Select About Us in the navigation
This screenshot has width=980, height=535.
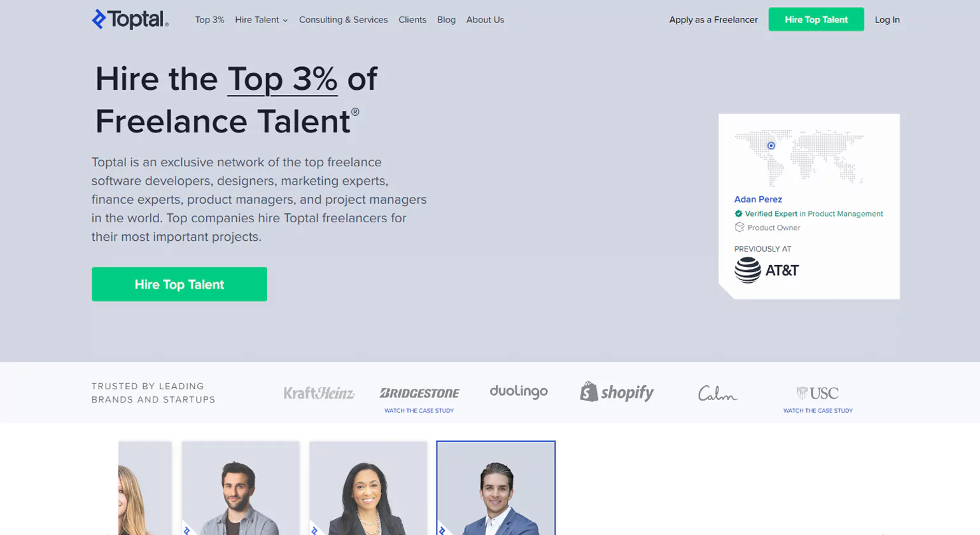(484, 20)
